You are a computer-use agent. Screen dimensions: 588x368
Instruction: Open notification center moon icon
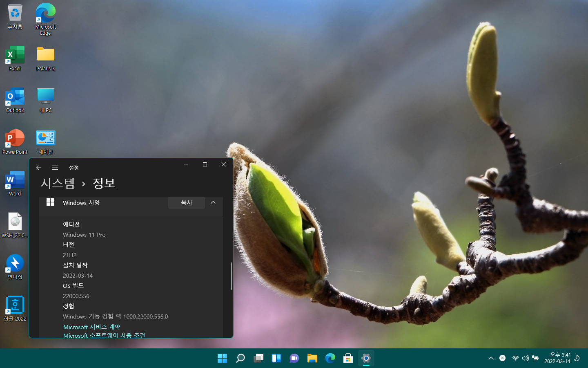tap(577, 358)
